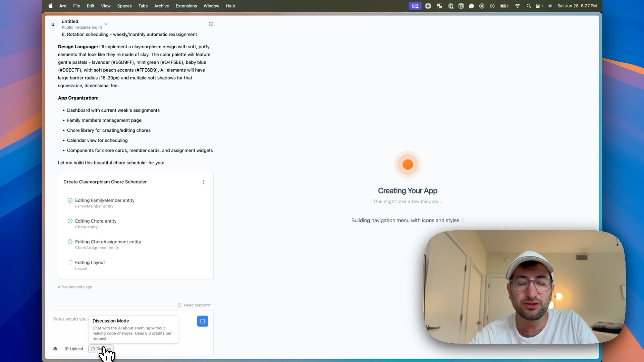Open Siri from the menu bar
This screenshot has width=644, height=362.
click(x=550, y=6)
